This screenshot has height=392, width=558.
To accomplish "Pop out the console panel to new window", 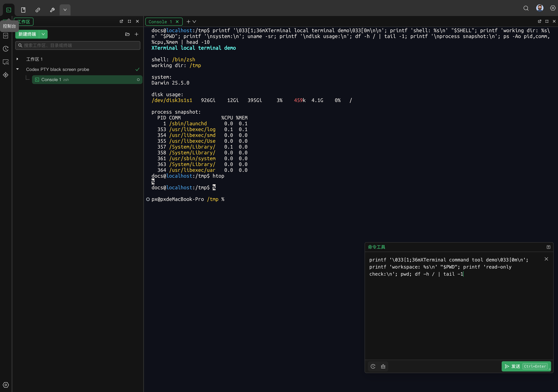I will 539,21.
